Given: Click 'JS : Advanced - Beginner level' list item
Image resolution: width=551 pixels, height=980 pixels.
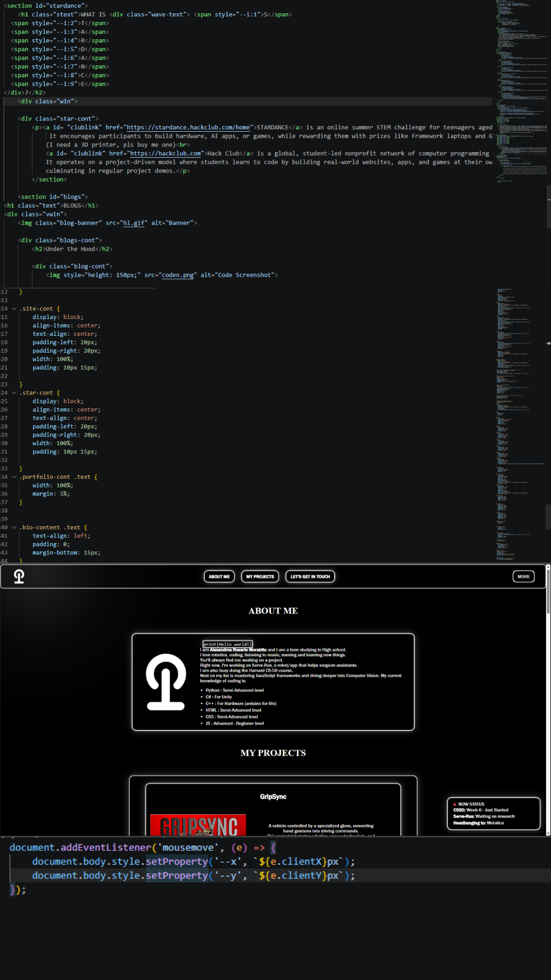Looking at the screenshot, I should click(x=235, y=723).
